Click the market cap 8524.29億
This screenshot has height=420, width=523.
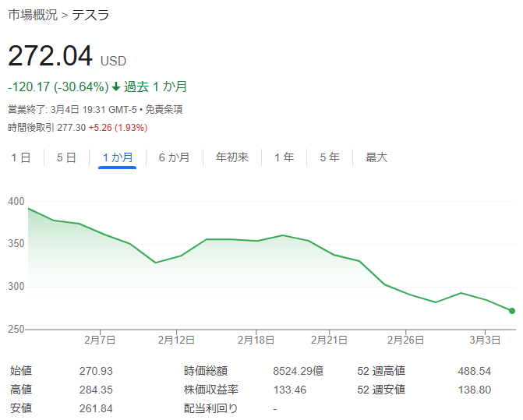click(299, 371)
